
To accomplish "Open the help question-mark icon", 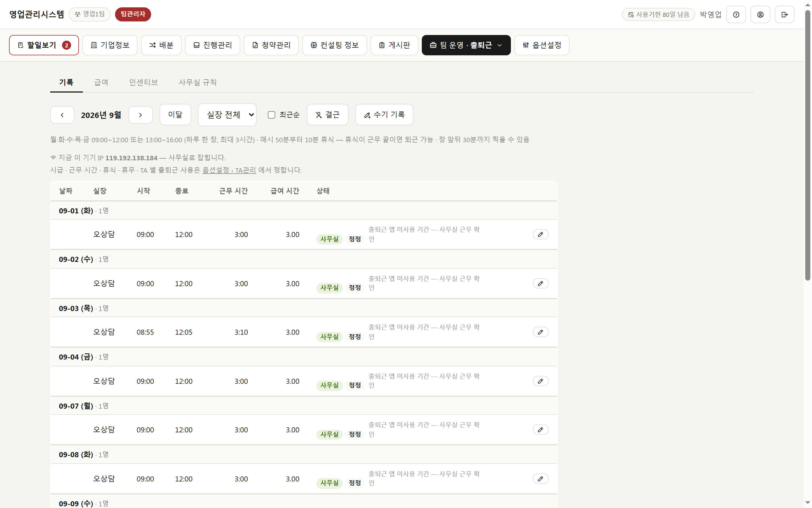I will point(736,14).
